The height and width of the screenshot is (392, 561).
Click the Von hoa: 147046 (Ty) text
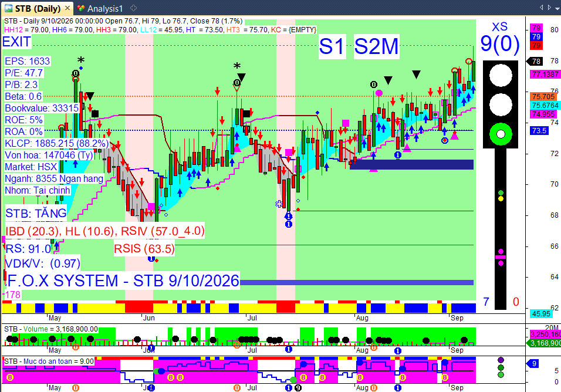tap(49, 156)
